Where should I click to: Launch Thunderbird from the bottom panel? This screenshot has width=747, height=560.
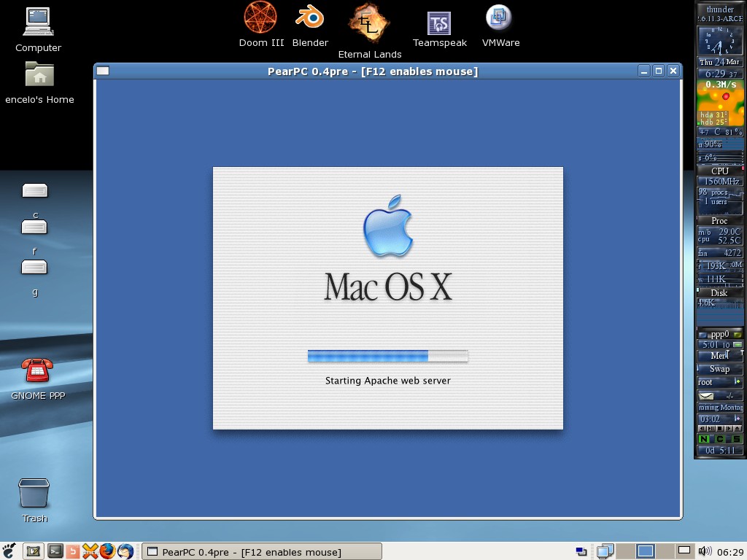125,551
